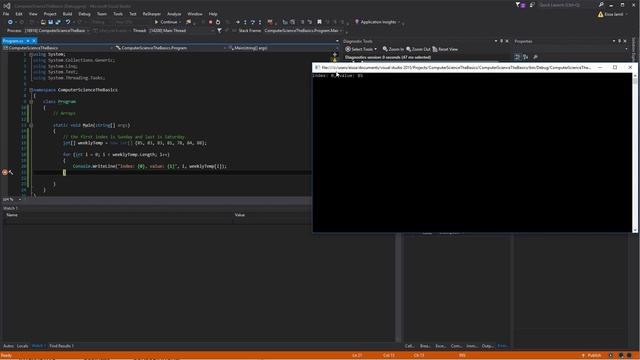Viewport: 640px width, 360px height.
Task: Open the Build menu
Action: click(x=67, y=14)
